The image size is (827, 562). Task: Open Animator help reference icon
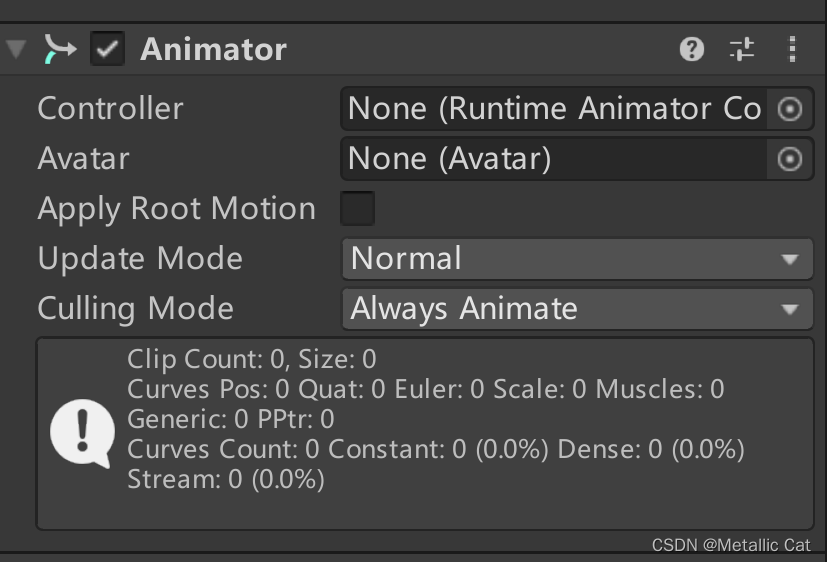click(691, 50)
